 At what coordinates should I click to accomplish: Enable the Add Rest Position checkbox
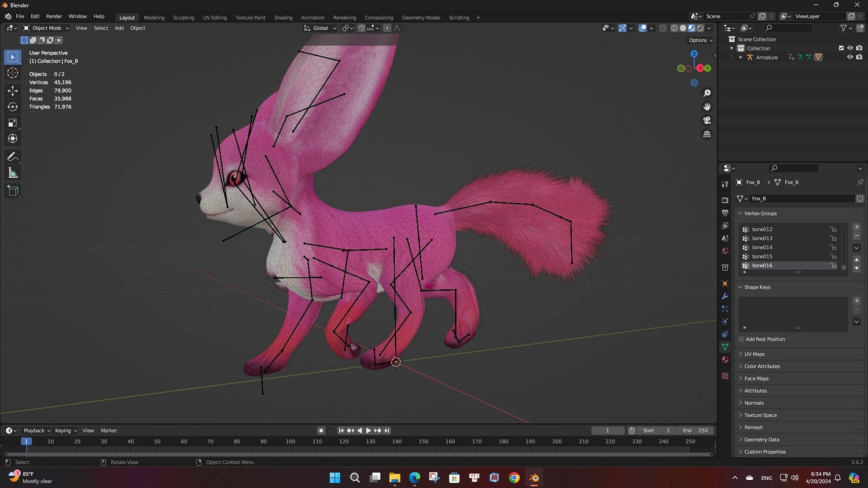[741, 339]
